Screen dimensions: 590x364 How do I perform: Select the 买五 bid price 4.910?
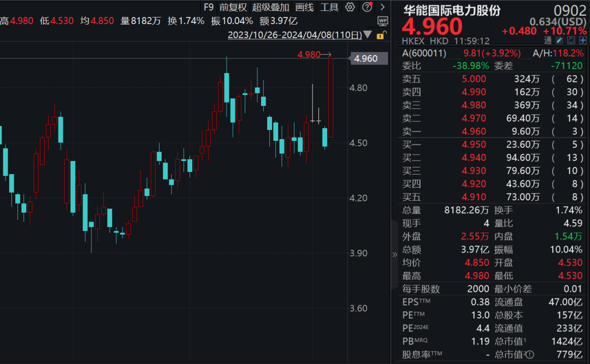[474, 197]
